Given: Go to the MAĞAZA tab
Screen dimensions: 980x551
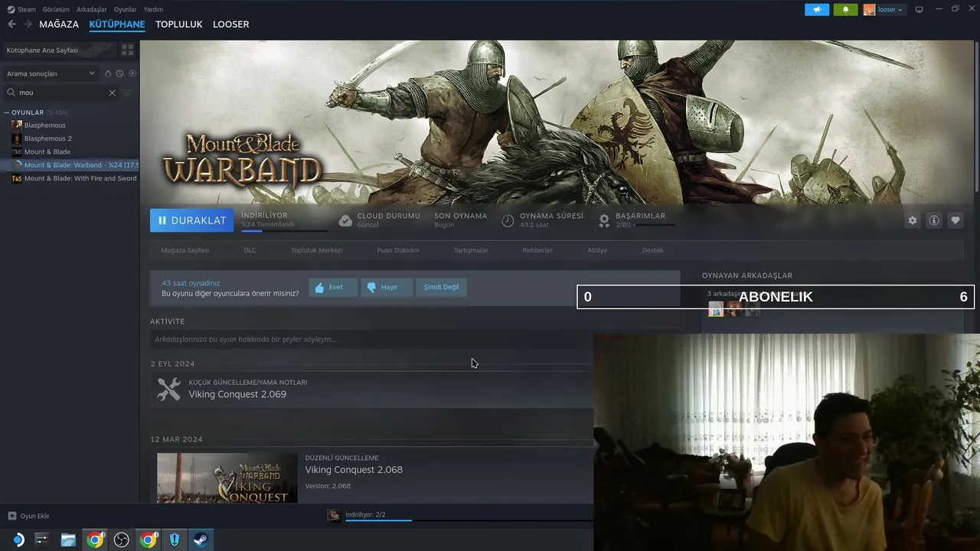Looking at the screenshot, I should pos(59,24).
